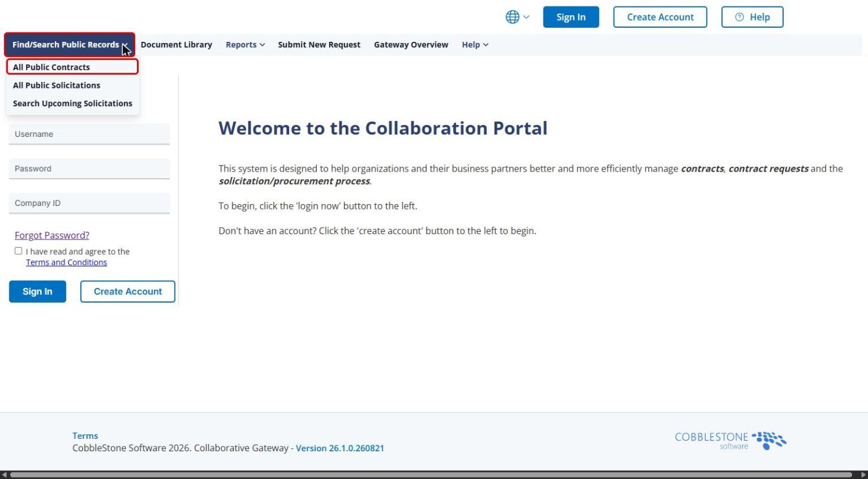The height and width of the screenshot is (479, 868).
Task: Choose All Public Solicitations
Action: coord(57,86)
